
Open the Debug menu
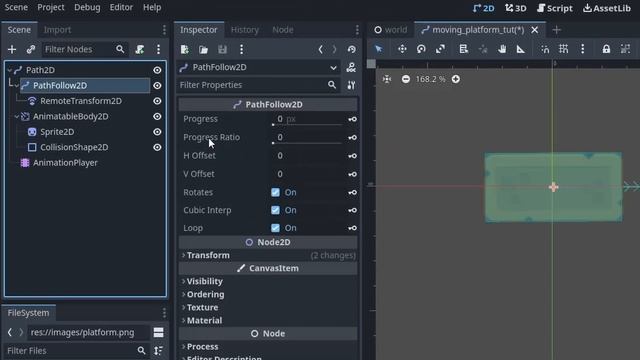87,7
